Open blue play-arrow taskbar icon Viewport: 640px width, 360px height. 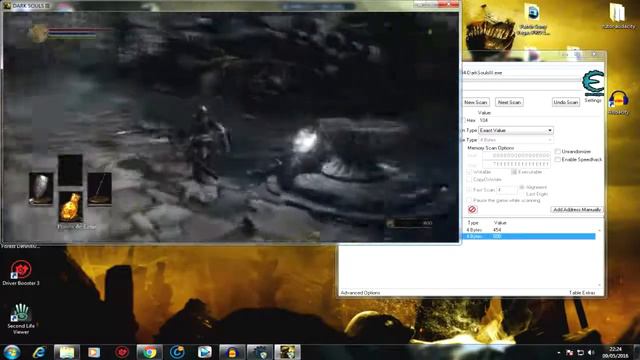(204, 352)
